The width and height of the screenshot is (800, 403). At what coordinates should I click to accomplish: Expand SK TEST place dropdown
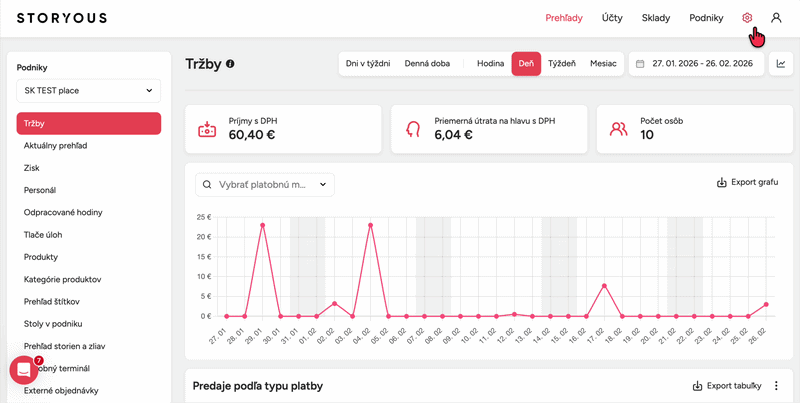(89, 92)
